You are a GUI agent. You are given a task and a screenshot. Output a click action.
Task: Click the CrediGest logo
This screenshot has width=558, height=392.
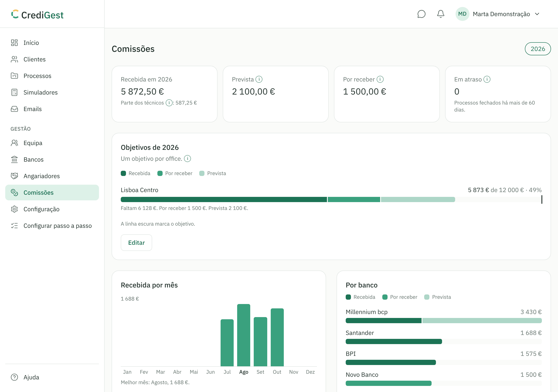point(37,15)
